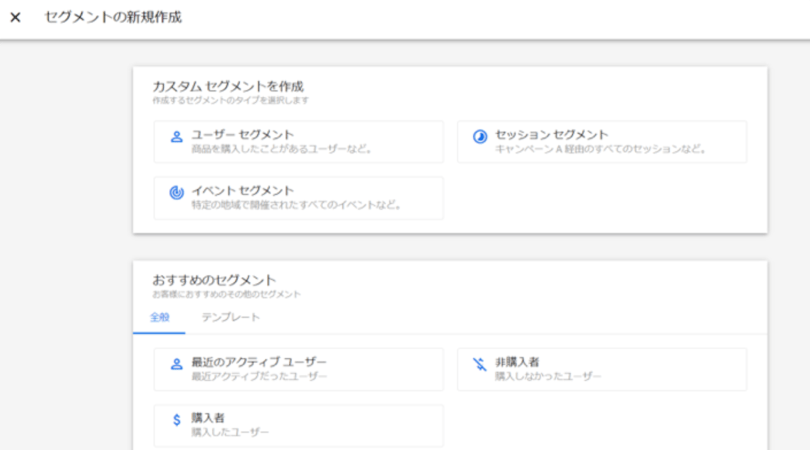Image resolution: width=810 pixels, height=450 pixels.
Task: Click the カスタム セグメントを作成 heading
Action: 228,87
